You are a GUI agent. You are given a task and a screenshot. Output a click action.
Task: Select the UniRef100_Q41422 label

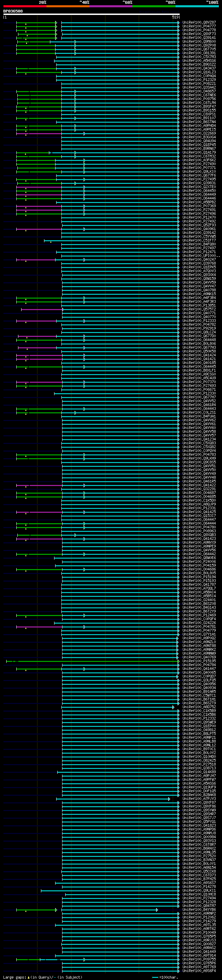(199, 485)
